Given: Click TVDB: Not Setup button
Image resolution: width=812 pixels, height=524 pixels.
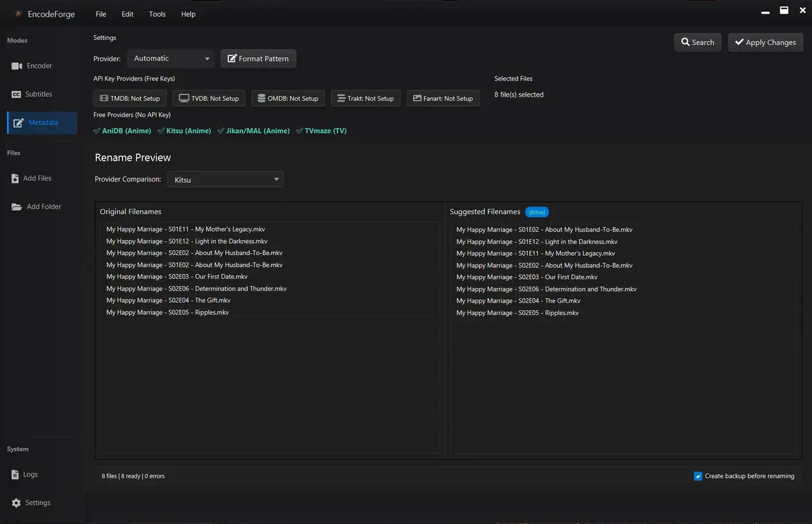Looking at the screenshot, I should click(x=209, y=98).
